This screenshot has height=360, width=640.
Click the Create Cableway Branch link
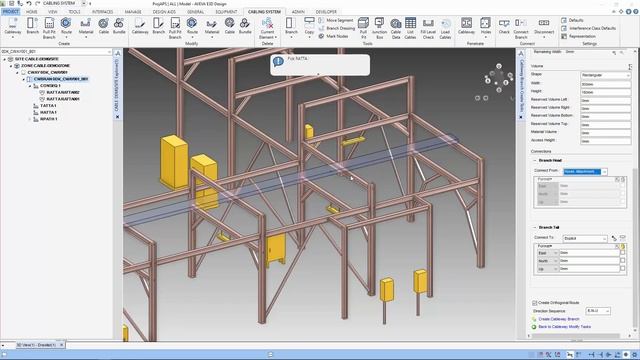558,319
